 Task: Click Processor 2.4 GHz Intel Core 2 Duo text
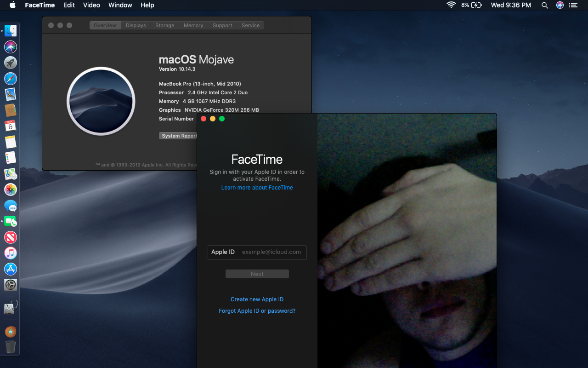pyautogui.click(x=204, y=92)
